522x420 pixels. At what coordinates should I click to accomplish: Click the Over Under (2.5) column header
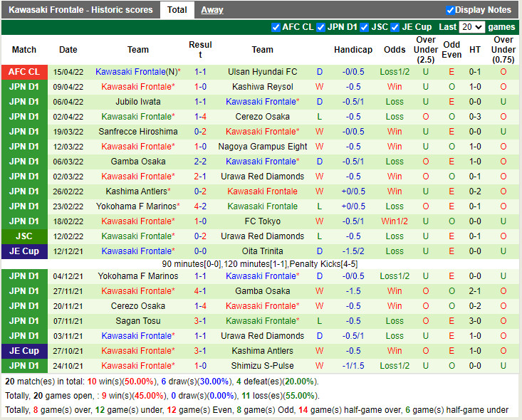pos(426,50)
